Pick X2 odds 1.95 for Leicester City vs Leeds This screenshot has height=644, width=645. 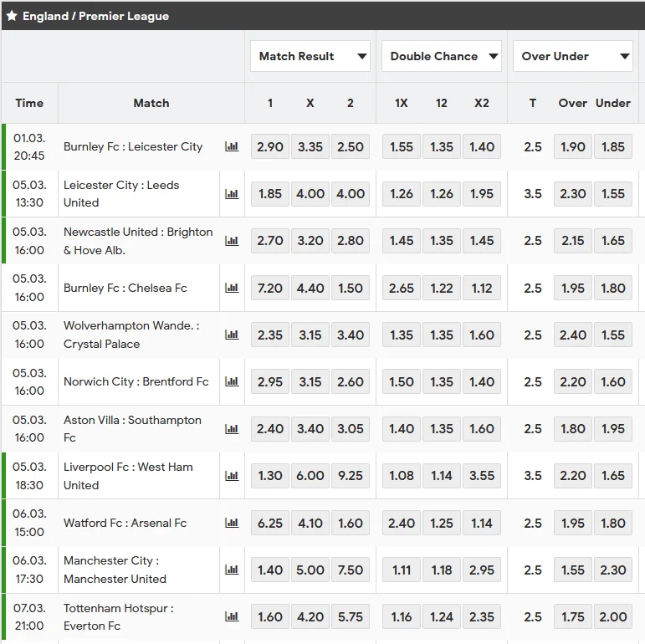point(482,194)
